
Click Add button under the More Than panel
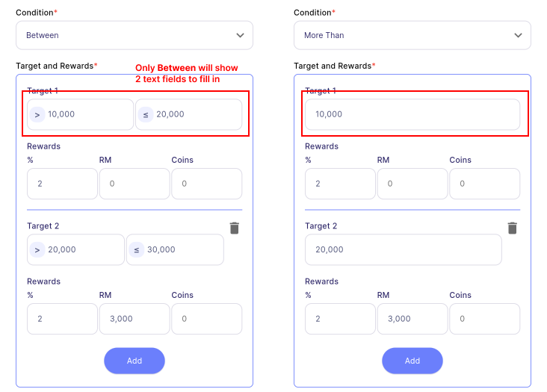coord(412,361)
